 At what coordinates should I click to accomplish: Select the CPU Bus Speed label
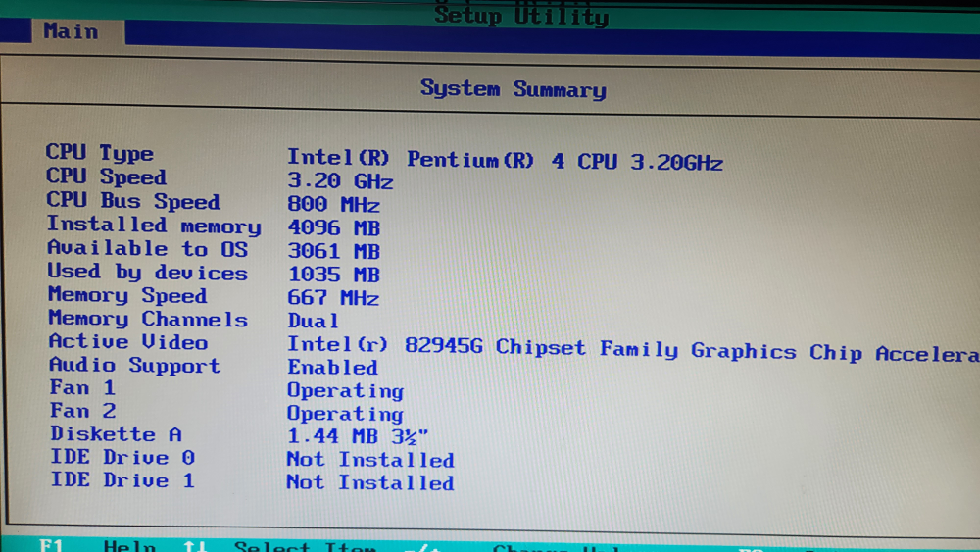coord(133,201)
